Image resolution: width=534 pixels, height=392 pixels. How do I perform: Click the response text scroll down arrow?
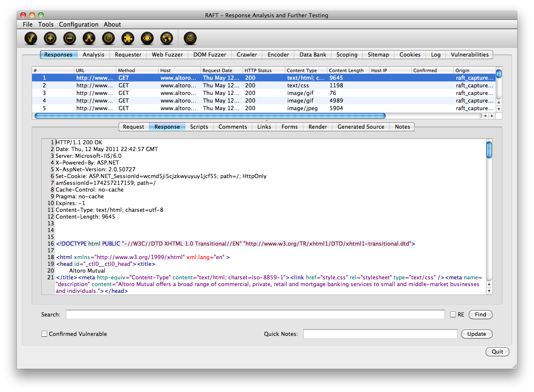[x=489, y=291]
